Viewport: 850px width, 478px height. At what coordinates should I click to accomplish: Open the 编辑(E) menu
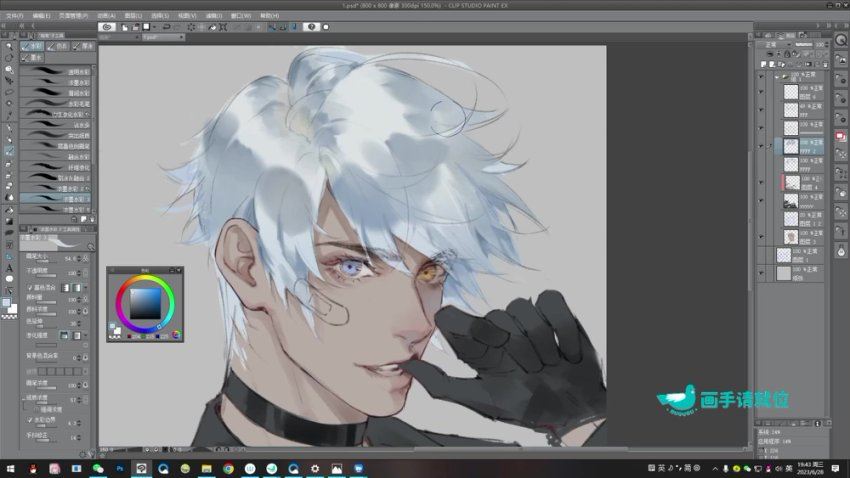click(x=41, y=16)
